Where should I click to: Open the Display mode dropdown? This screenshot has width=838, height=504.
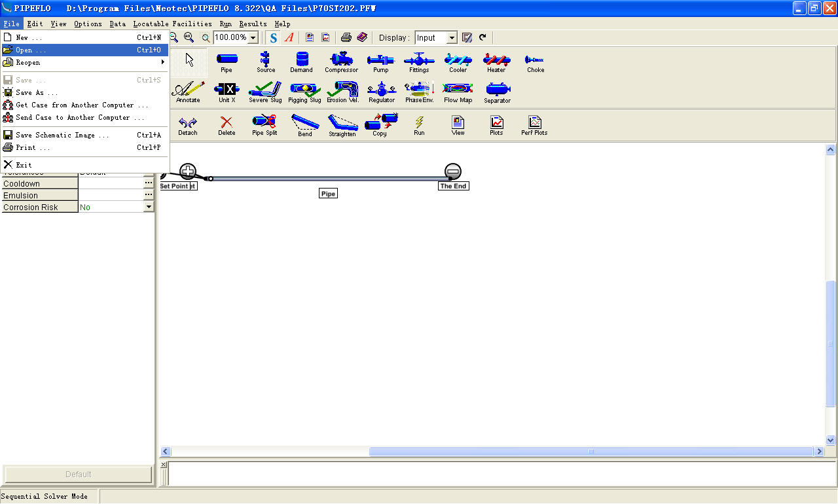452,38
